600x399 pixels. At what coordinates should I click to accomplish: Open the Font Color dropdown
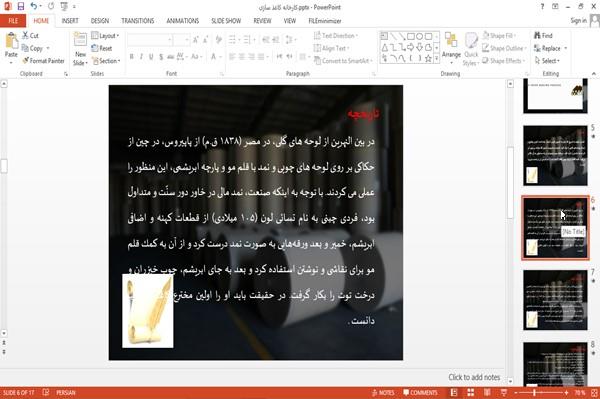pos(220,57)
